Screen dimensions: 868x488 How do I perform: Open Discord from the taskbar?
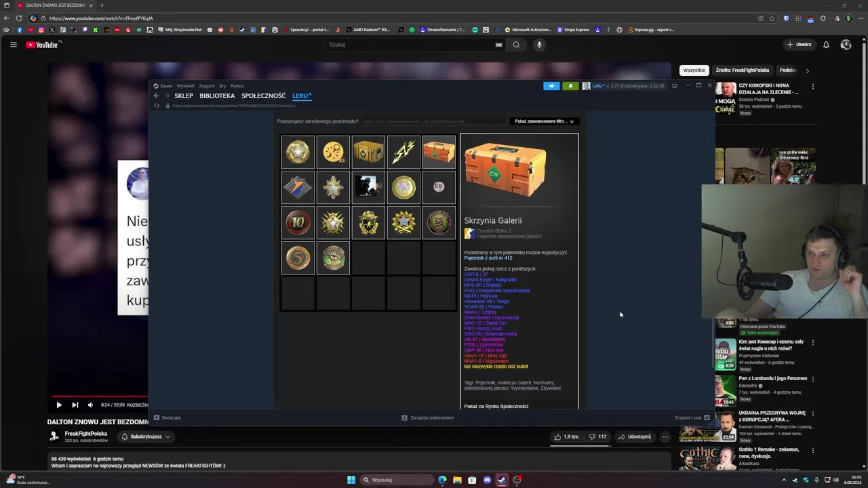[x=487, y=480]
